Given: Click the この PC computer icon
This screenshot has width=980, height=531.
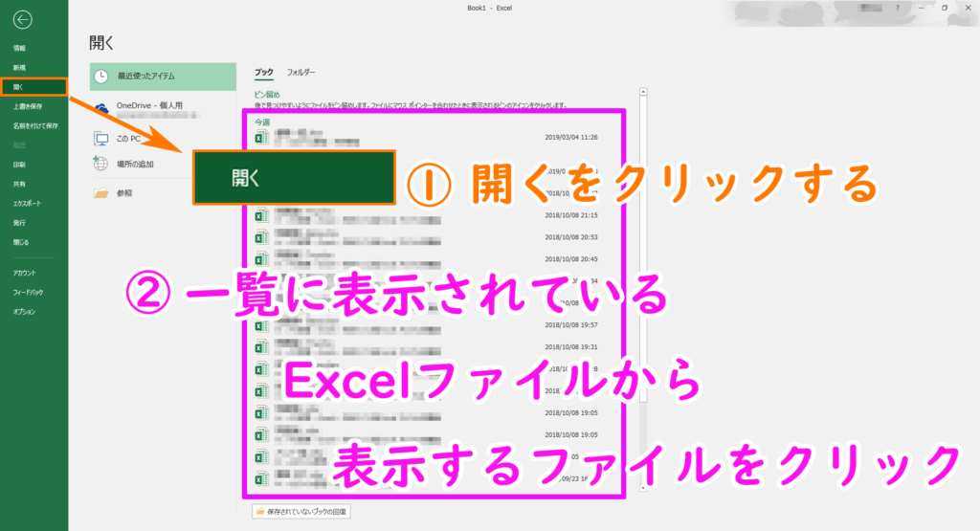Looking at the screenshot, I should pos(100,139).
